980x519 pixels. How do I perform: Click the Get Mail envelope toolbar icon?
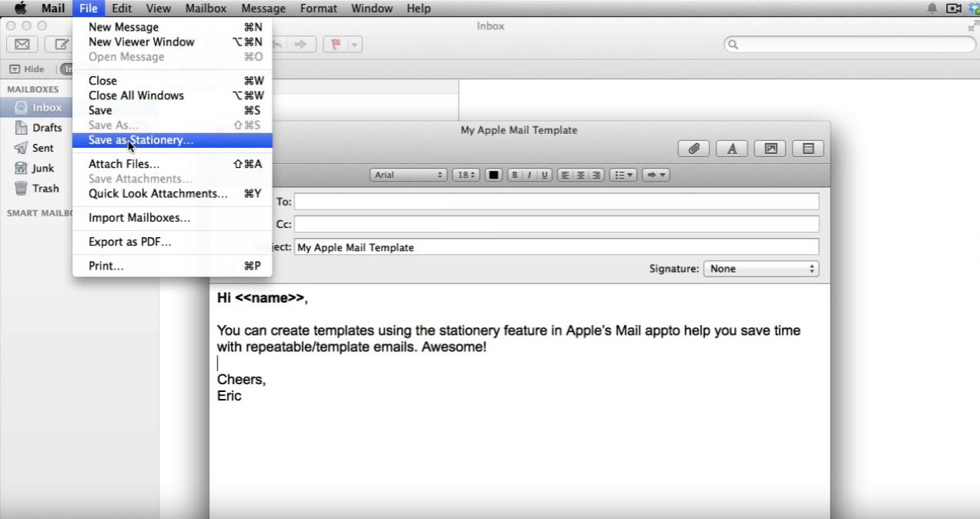point(22,45)
